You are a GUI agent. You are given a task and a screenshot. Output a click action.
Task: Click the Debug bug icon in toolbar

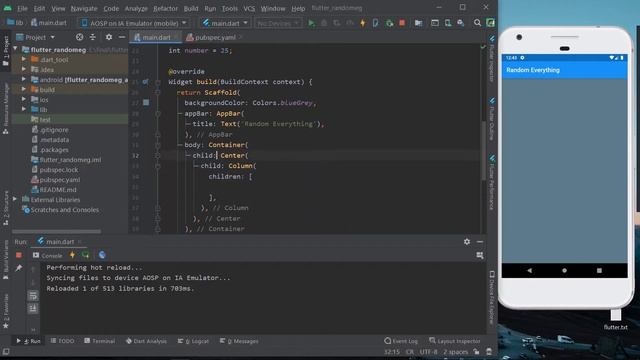tap(324, 23)
